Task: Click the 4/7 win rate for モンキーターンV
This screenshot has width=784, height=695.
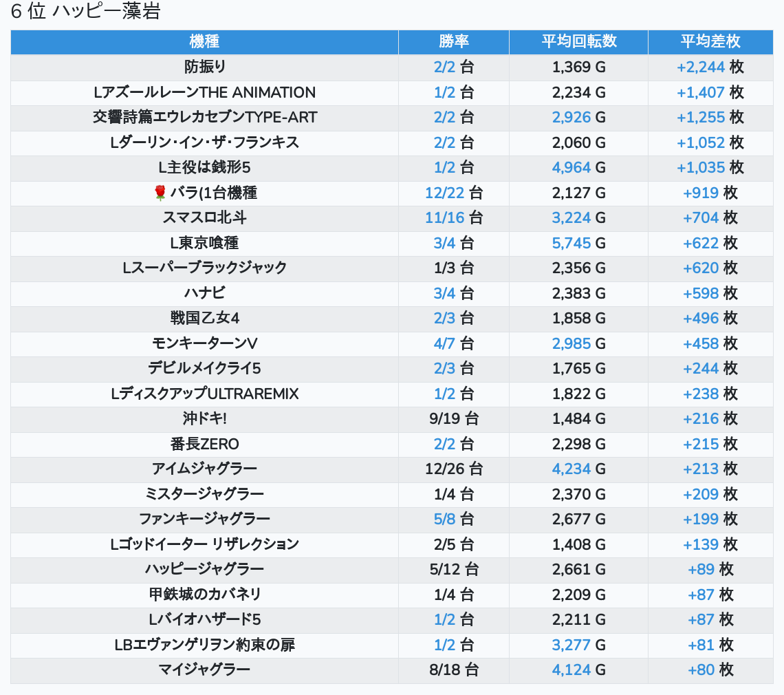Action: pos(444,343)
